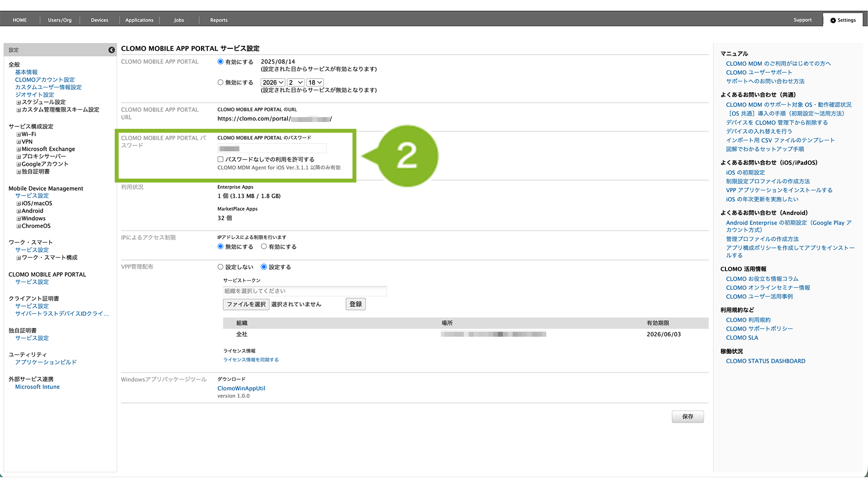Expand the スケジュール設定 plus icon
868x488 pixels.
(x=19, y=102)
